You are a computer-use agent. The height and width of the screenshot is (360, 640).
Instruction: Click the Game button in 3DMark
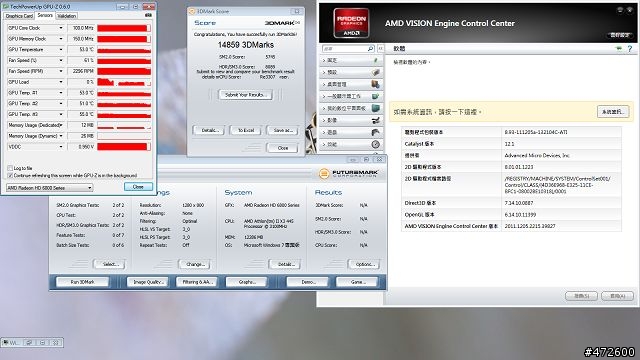click(357, 282)
